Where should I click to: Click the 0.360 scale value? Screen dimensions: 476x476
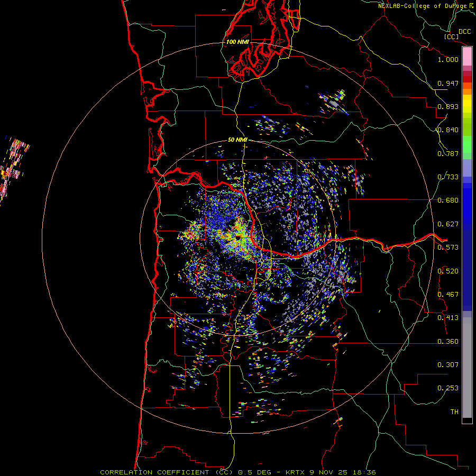(448, 342)
